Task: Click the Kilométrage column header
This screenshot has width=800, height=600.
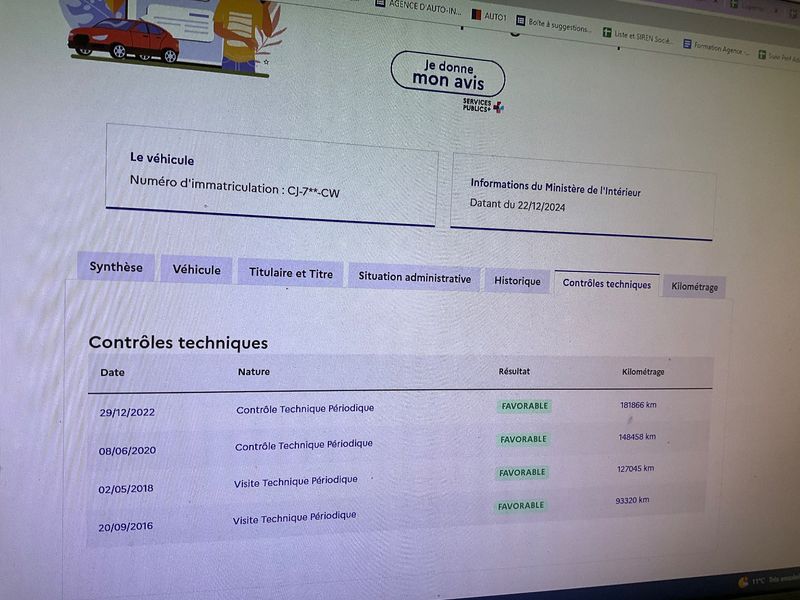Action: click(643, 372)
